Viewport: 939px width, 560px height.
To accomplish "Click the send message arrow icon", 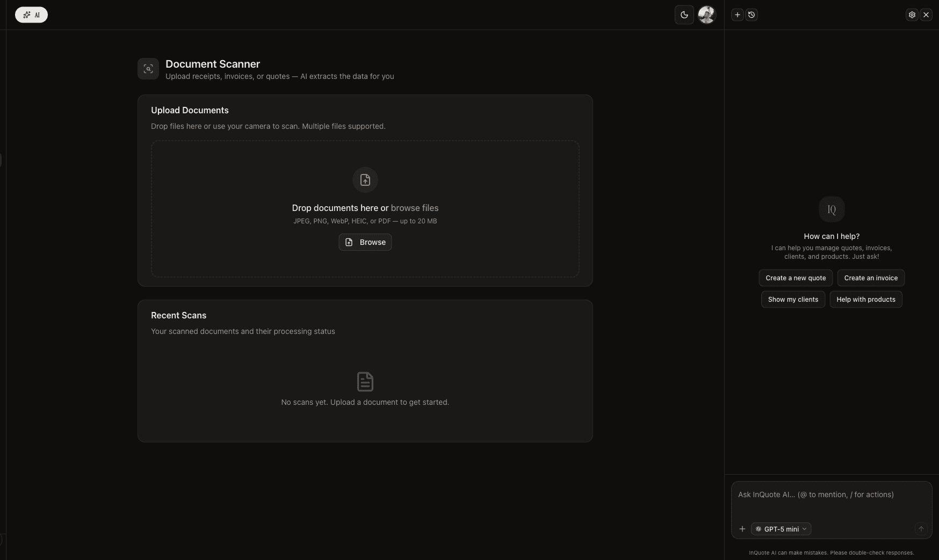I will [x=921, y=529].
